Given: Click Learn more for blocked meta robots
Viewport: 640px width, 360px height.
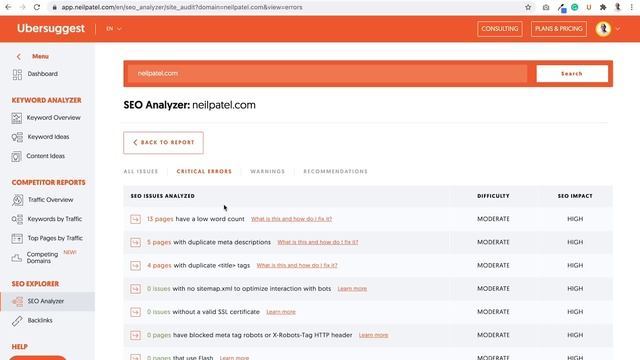Looking at the screenshot, I should [x=373, y=336].
